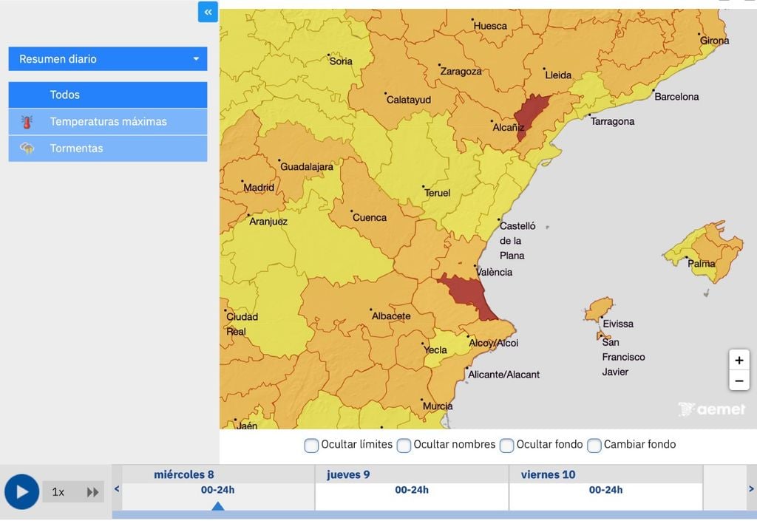Click the 00-24h slot under miércoles 8
This screenshot has width=757, height=532.
218,490
